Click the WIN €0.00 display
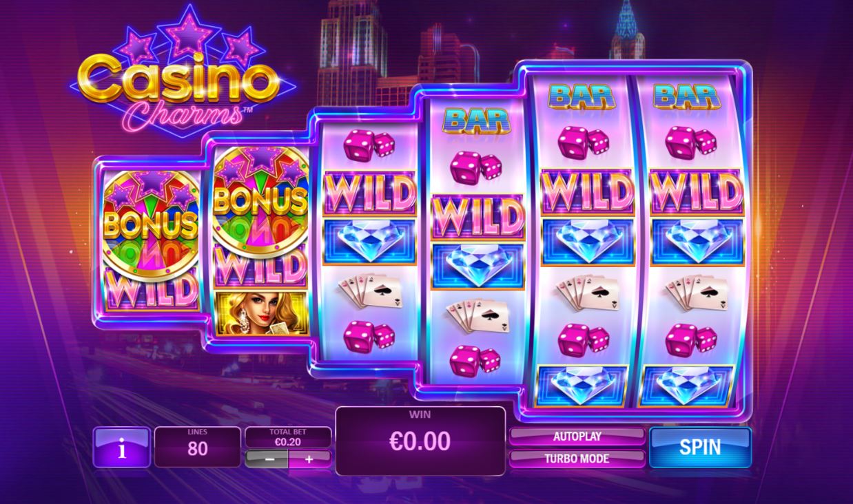 click(420, 441)
